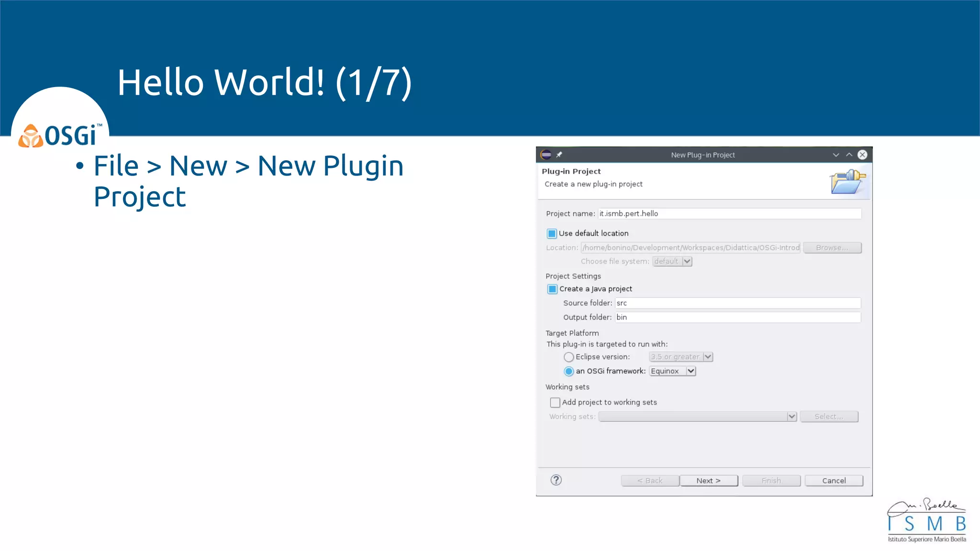This screenshot has height=551, width=980.
Task: Click 'This plug-in is targeted to run with:' text
Action: click(x=607, y=344)
